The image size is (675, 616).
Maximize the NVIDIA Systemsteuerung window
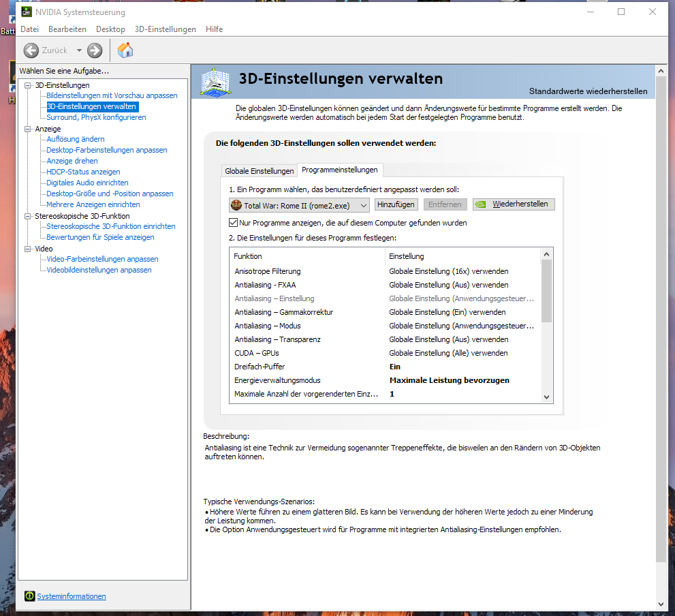click(621, 12)
